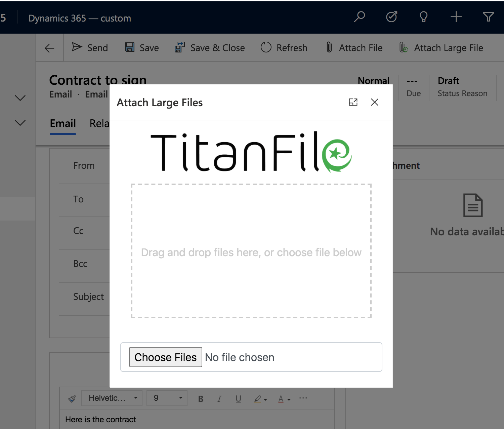
Task: Select the Send icon
Action: pyautogui.click(x=77, y=47)
